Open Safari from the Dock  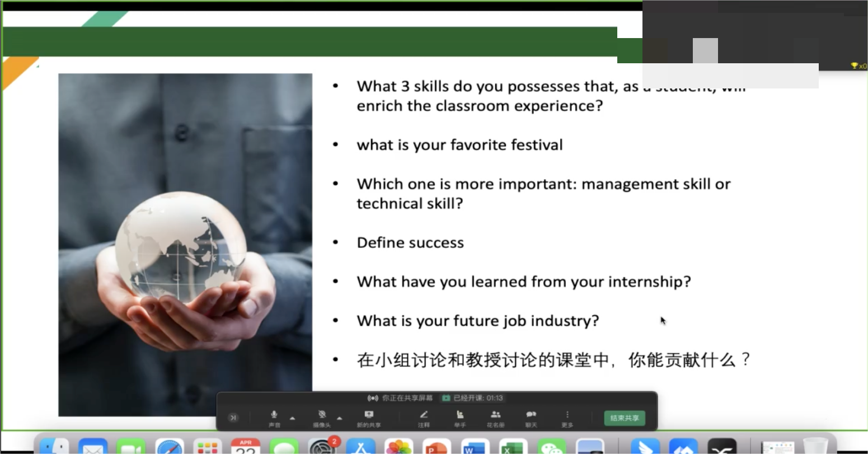[169, 447]
